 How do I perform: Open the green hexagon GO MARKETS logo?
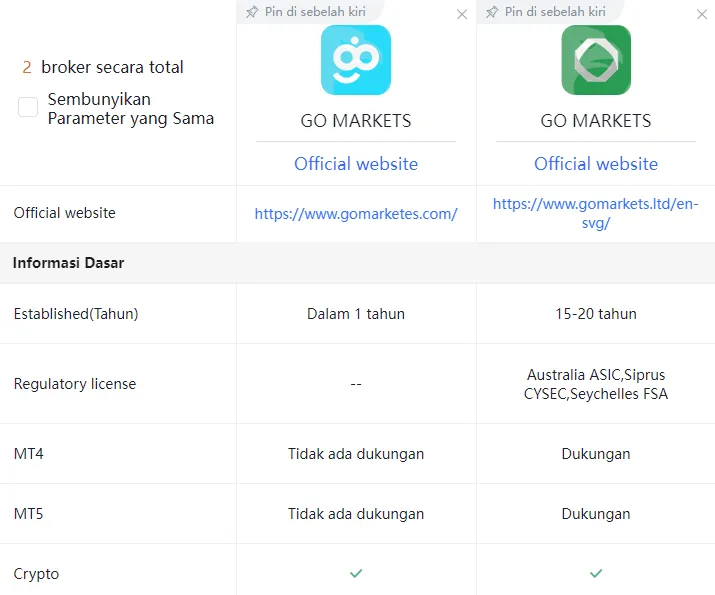tap(596, 60)
